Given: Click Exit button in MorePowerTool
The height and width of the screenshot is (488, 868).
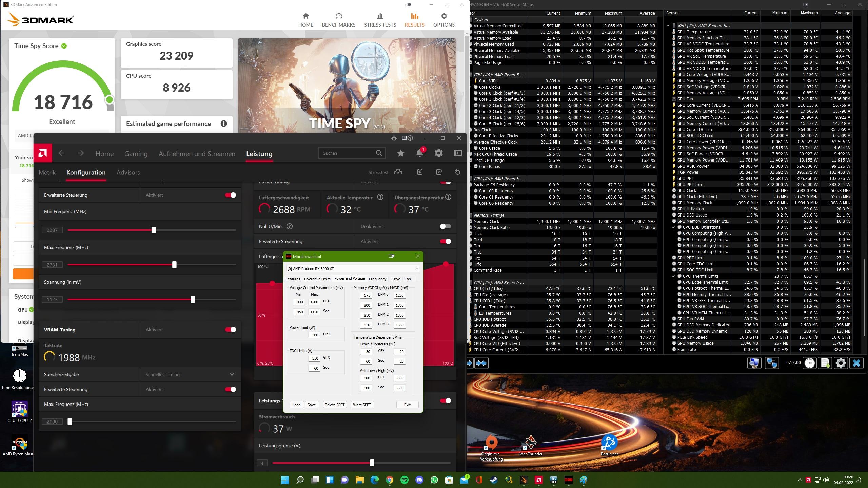Looking at the screenshot, I should click(x=407, y=405).
